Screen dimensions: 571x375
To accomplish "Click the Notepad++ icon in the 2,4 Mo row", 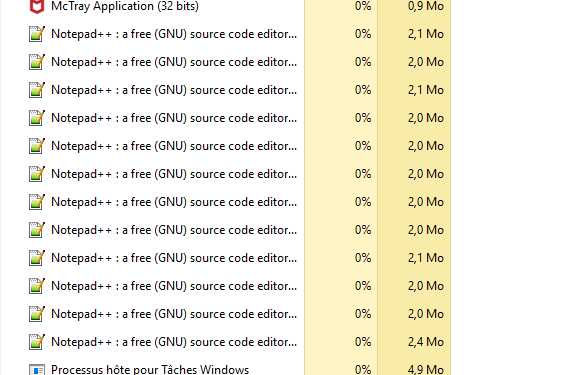I will [37, 342].
